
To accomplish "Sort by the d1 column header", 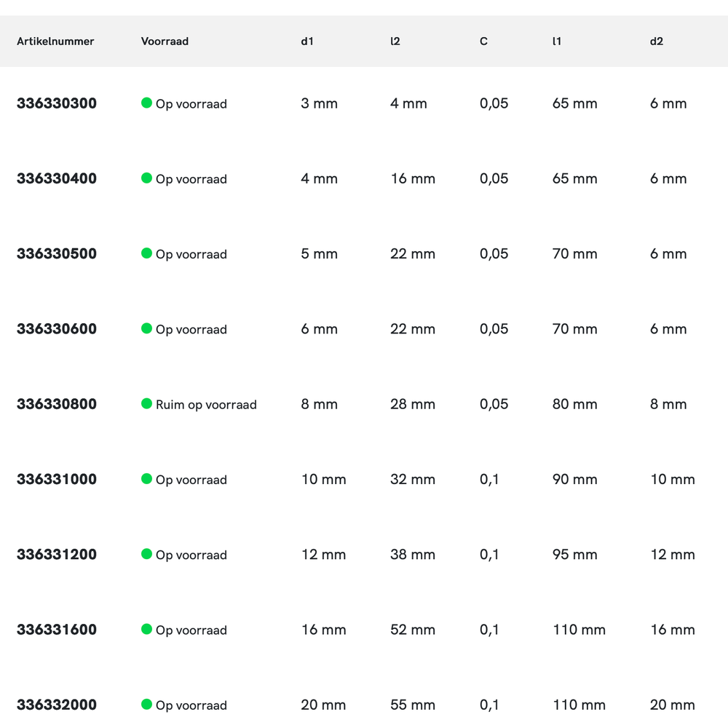I will tap(307, 41).
